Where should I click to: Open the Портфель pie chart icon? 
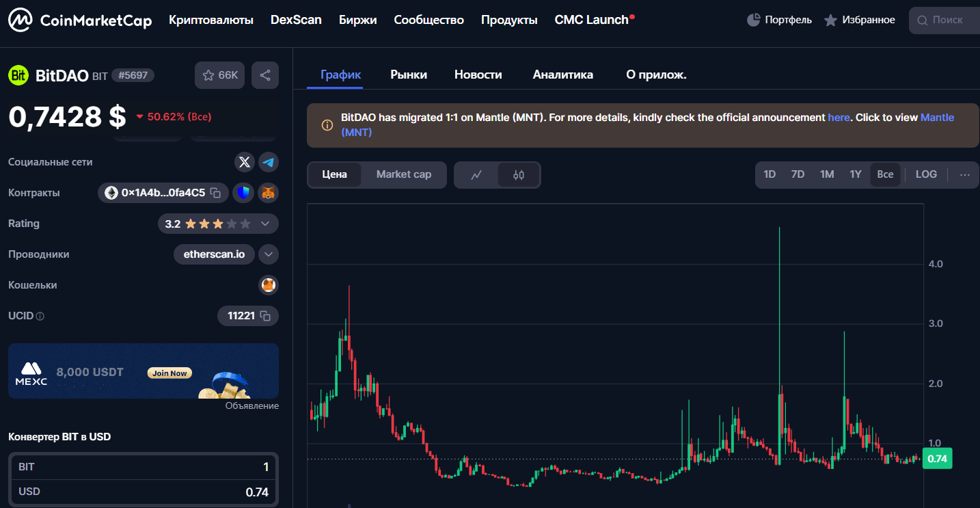(x=754, y=20)
